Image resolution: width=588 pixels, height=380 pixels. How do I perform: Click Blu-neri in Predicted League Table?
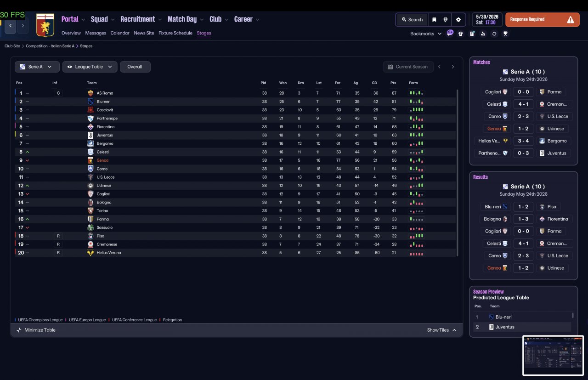(503, 317)
